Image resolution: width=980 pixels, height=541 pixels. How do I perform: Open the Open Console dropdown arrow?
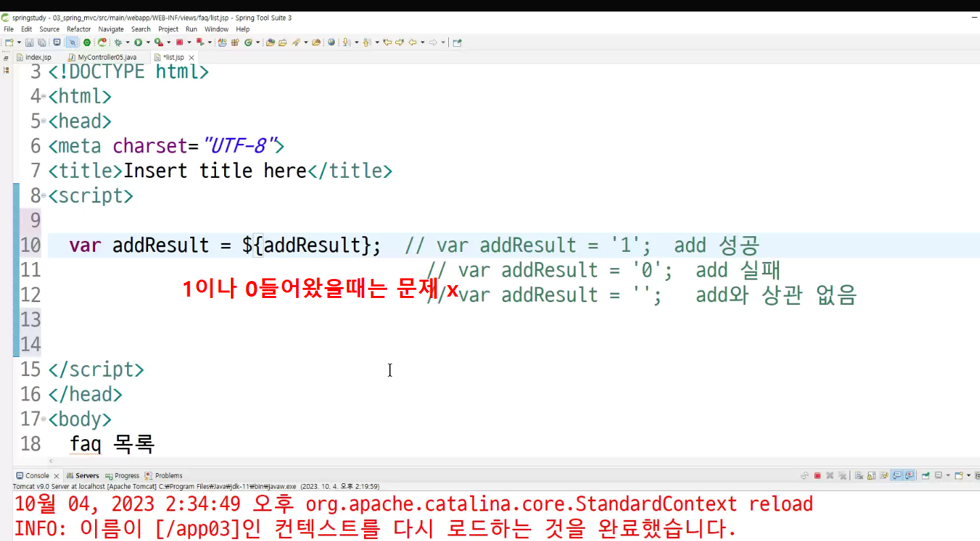click(x=968, y=476)
